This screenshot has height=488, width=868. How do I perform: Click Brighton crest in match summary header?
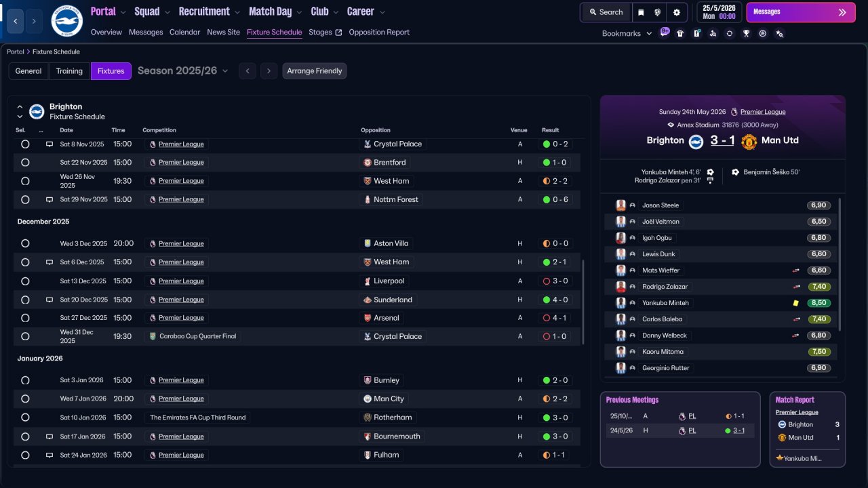coord(696,141)
